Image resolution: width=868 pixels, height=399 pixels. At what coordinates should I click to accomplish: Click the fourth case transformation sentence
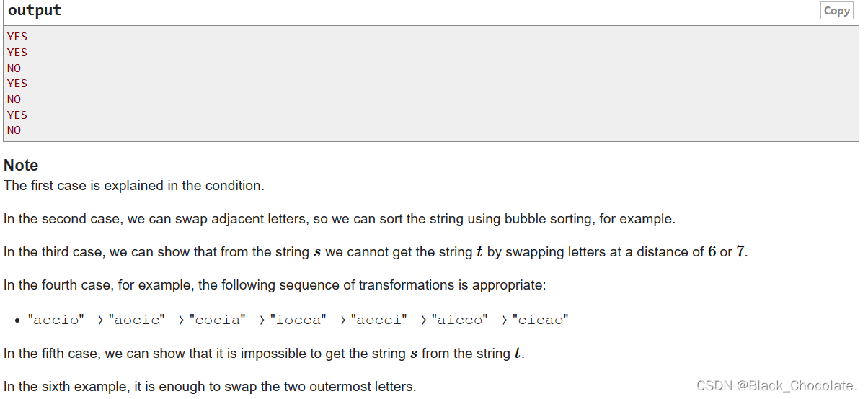coord(275,285)
